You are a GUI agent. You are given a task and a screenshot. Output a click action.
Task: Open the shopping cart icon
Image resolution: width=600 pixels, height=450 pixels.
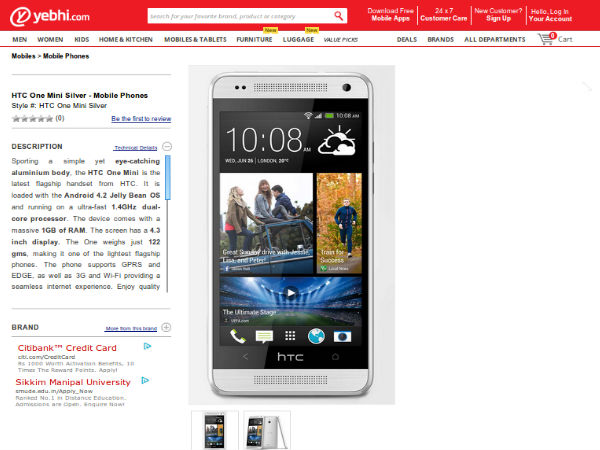click(546, 39)
